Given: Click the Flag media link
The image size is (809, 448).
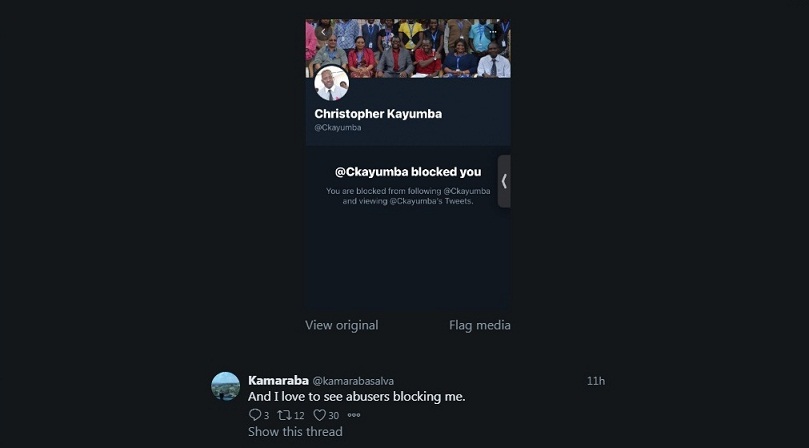Looking at the screenshot, I should pos(480,325).
